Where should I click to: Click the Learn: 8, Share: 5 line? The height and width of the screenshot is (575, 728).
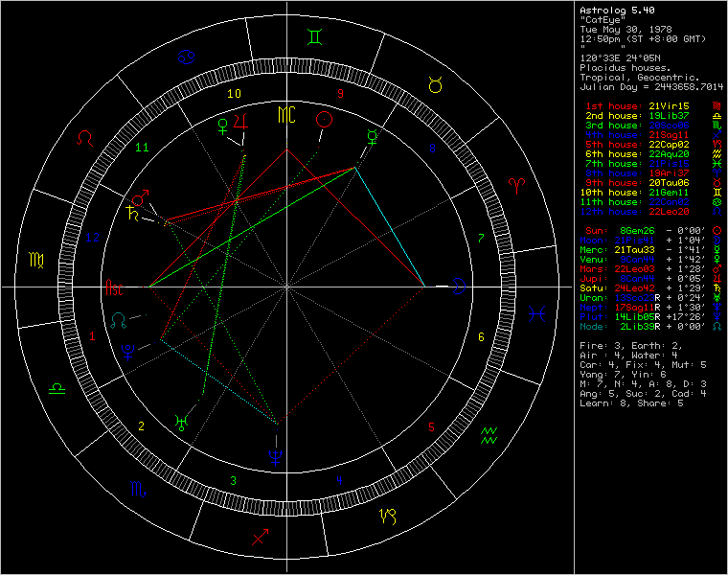(x=631, y=403)
